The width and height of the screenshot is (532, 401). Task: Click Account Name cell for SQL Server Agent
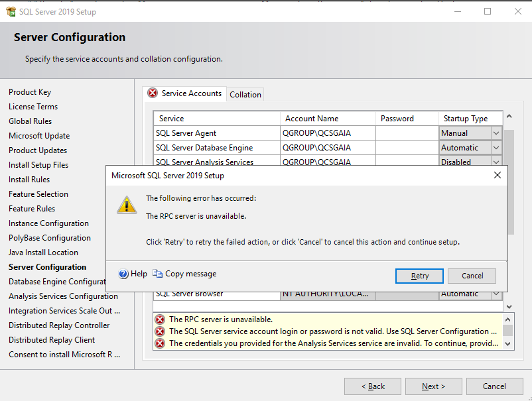point(328,133)
